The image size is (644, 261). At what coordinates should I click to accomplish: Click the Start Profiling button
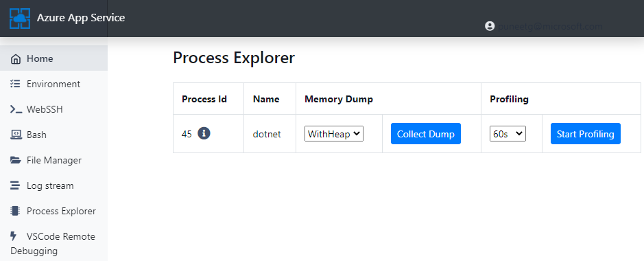pyautogui.click(x=585, y=133)
